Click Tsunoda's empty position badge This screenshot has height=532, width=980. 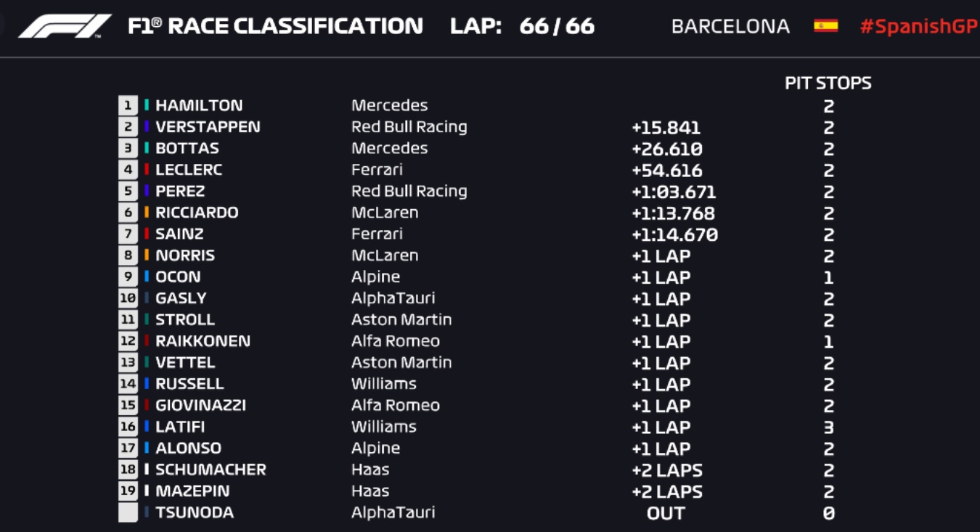click(x=128, y=512)
